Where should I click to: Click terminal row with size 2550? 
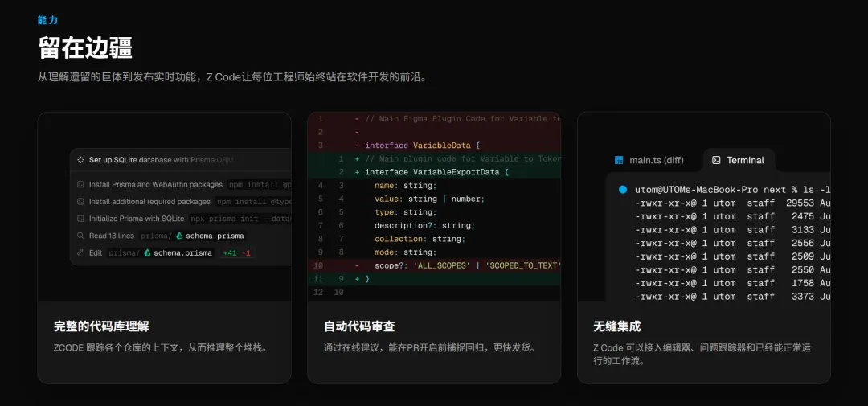tap(732, 270)
